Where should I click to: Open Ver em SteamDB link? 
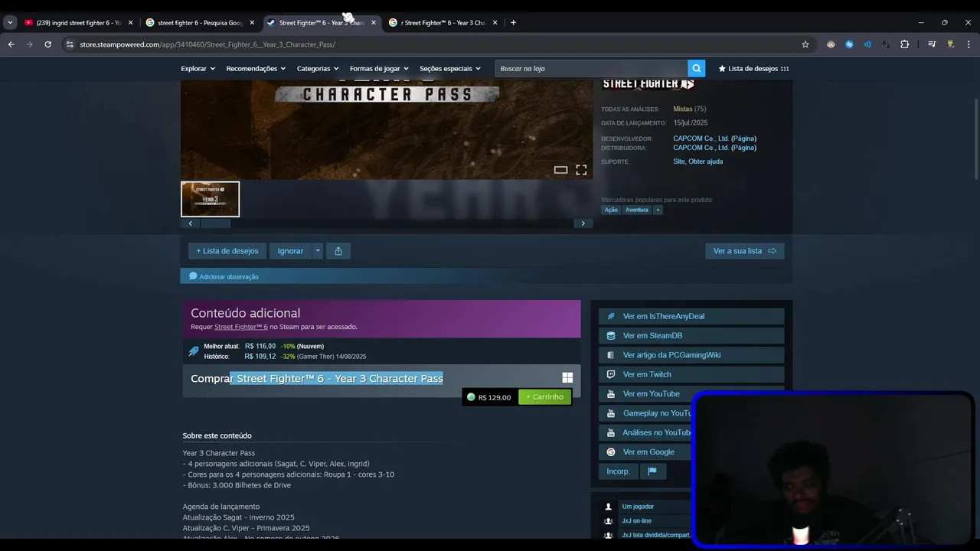pyautogui.click(x=691, y=335)
